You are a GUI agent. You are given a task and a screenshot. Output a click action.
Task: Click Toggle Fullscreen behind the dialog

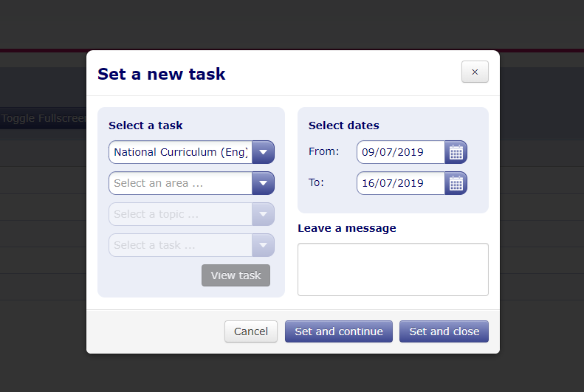[x=44, y=118]
